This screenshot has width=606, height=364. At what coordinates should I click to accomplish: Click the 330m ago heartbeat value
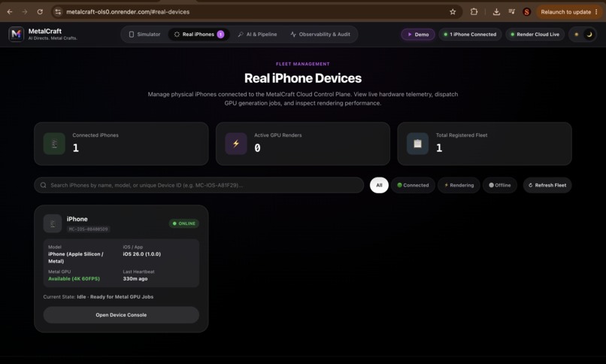[135, 278]
